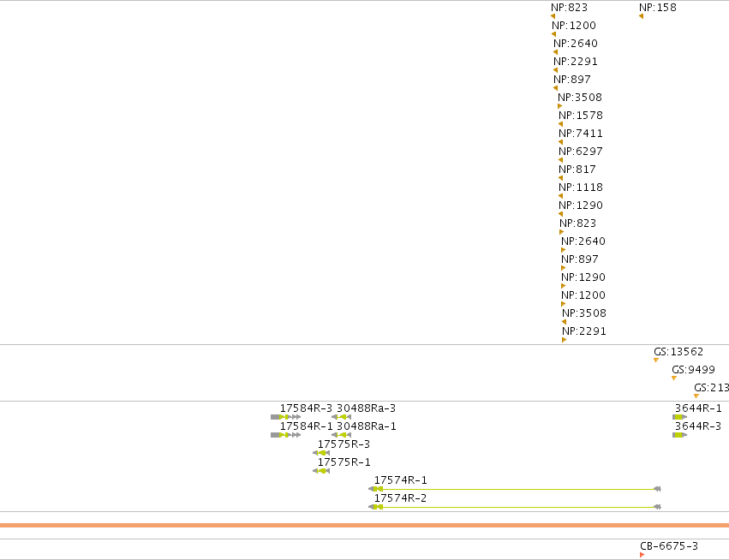The width and height of the screenshot is (729, 560).
Task: Click the long intron line of 17574R-1
Action: (x=518, y=490)
